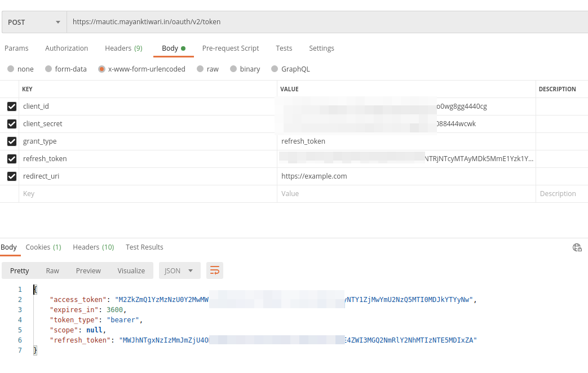
Task: Choose the raw body option
Action: 200,69
